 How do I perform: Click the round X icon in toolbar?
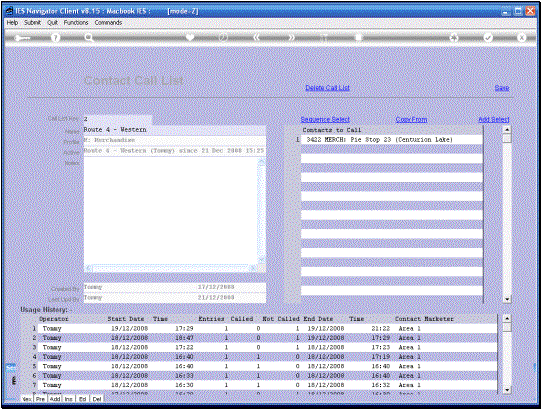(x=522, y=38)
